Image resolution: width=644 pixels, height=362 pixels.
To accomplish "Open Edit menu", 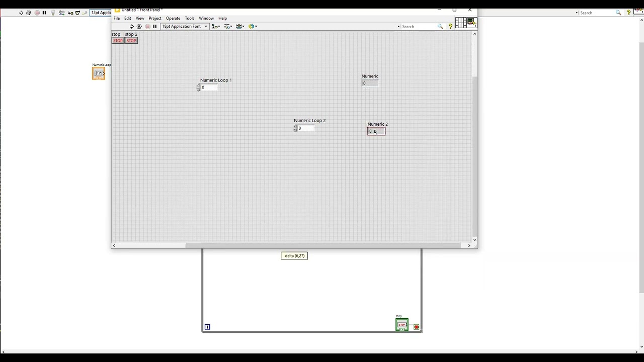I will [128, 18].
